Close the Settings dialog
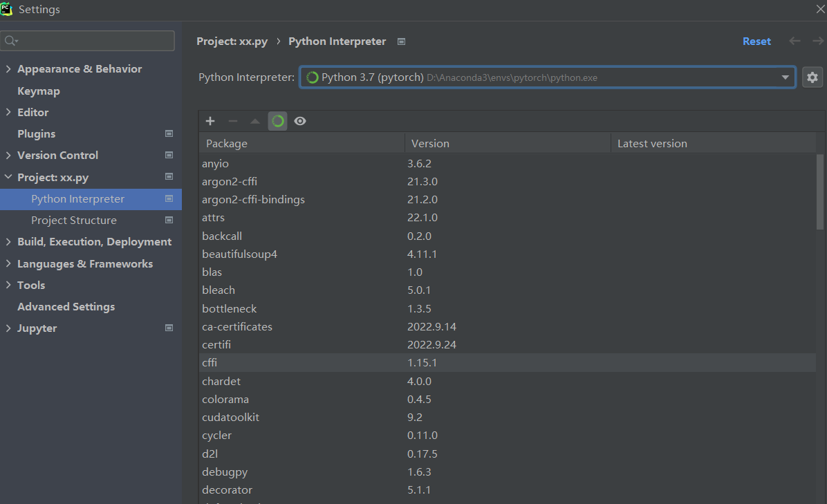This screenshot has width=827, height=504. pos(821,9)
